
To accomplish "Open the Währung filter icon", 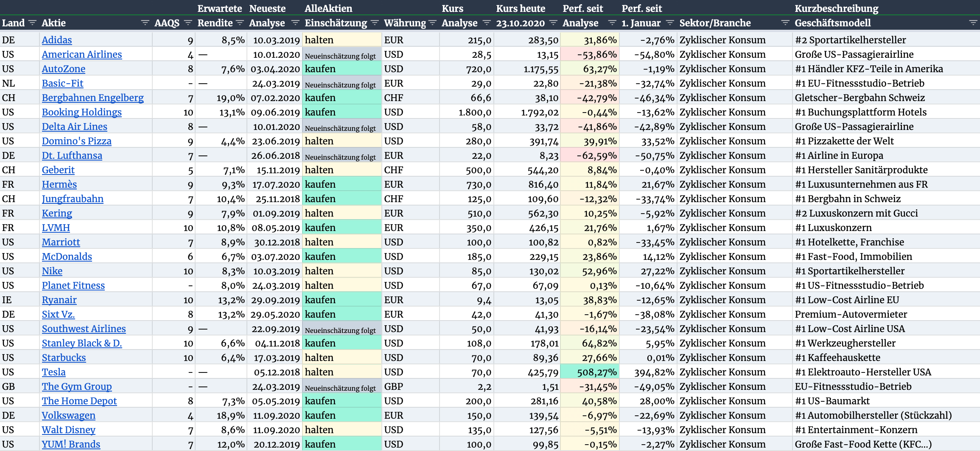I will coord(432,23).
